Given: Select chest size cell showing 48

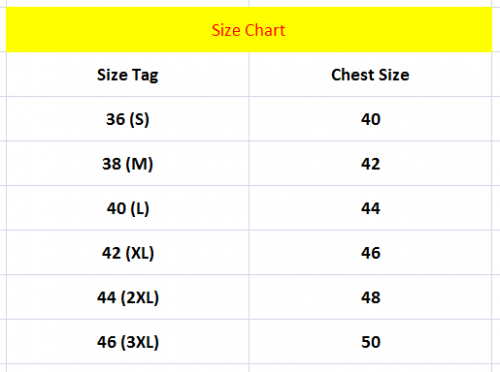Looking at the screenshot, I should point(370,297).
